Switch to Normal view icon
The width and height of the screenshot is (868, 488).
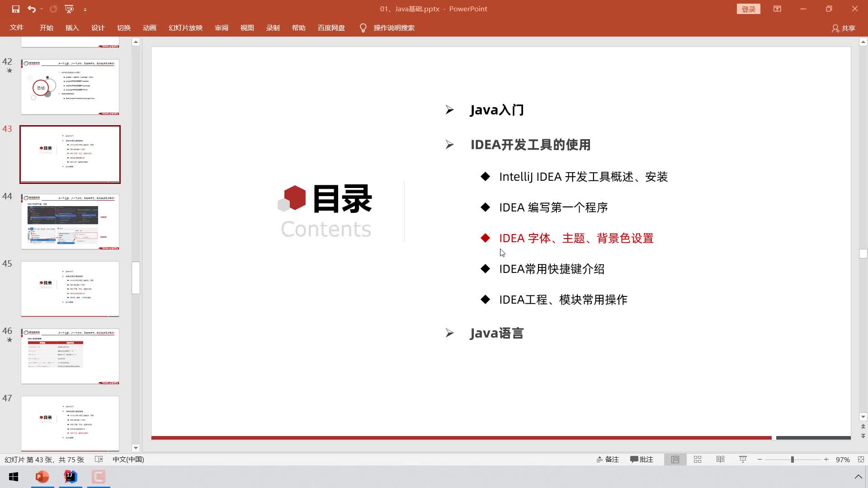pos(675,459)
